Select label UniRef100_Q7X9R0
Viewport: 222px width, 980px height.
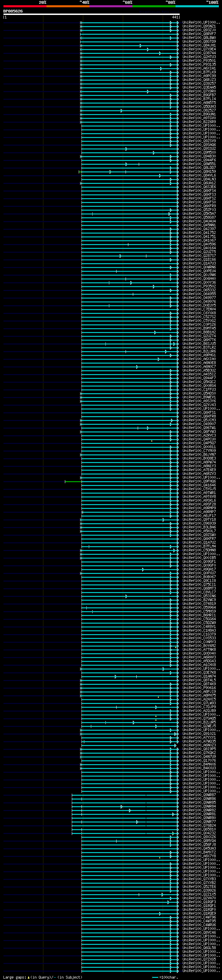pyautogui.click(x=199, y=91)
